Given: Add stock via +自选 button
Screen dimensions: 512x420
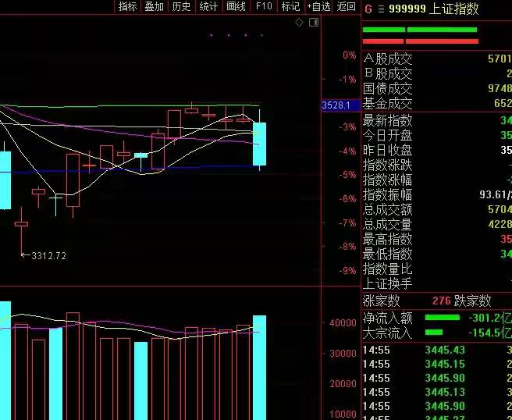Looking at the screenshot, I should pyautogui.click(x=318, y=6).
